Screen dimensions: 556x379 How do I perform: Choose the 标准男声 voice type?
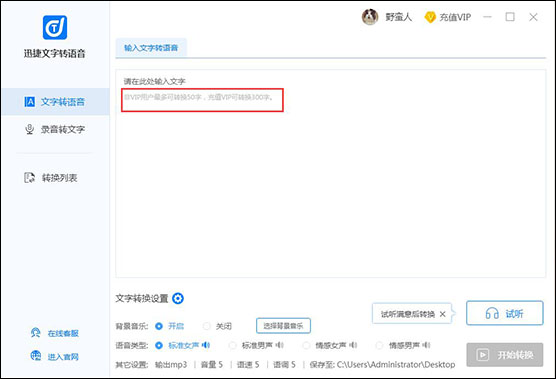233,345
